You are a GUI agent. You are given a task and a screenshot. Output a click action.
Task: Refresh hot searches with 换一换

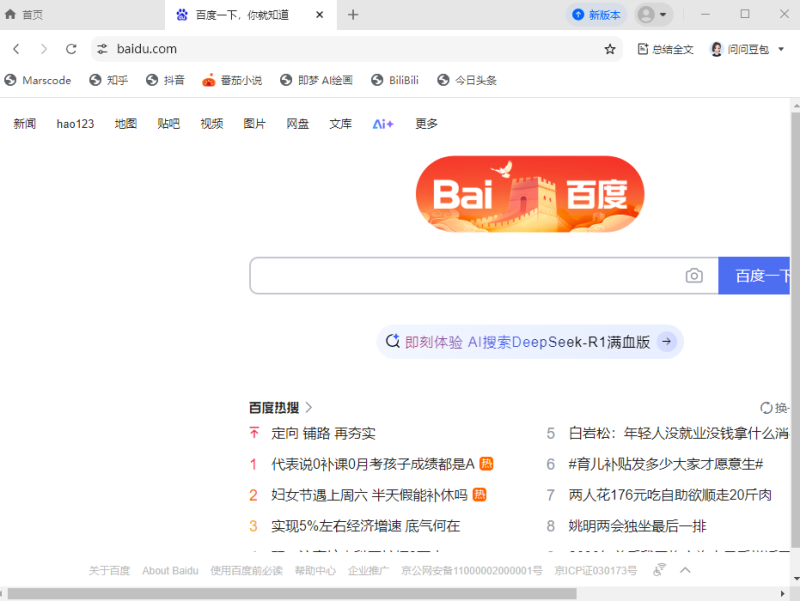[778, 407]
